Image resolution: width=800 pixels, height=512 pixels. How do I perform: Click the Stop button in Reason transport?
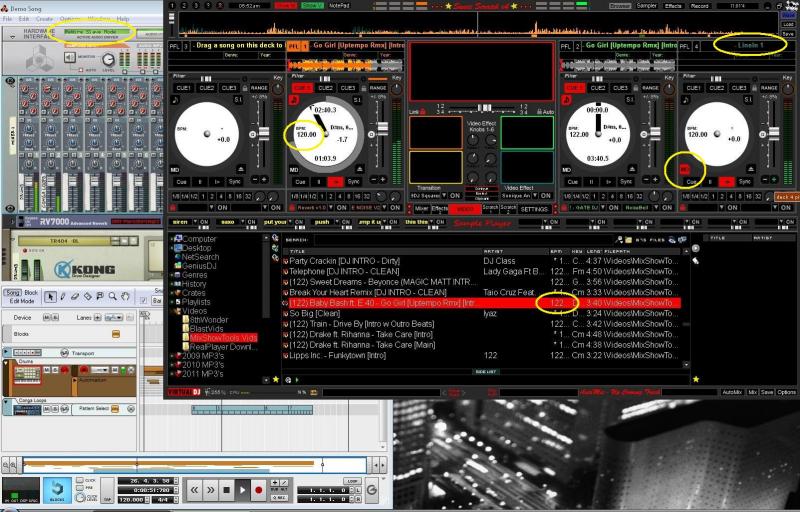pos(227,490)
